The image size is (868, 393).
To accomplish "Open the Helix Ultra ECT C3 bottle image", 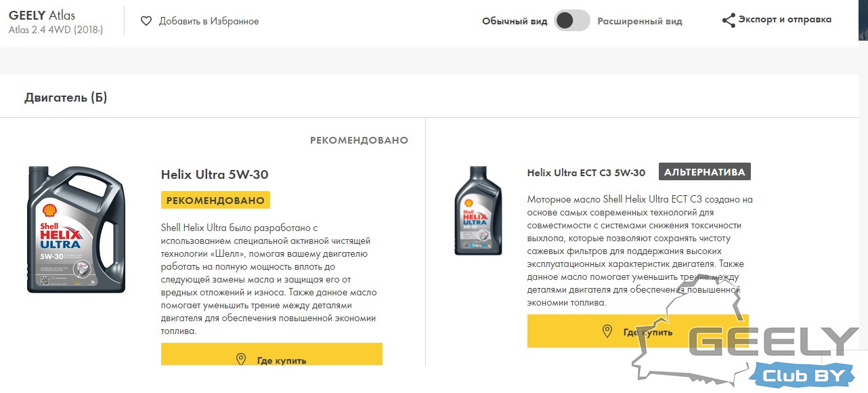I will (x=478, y=211).
